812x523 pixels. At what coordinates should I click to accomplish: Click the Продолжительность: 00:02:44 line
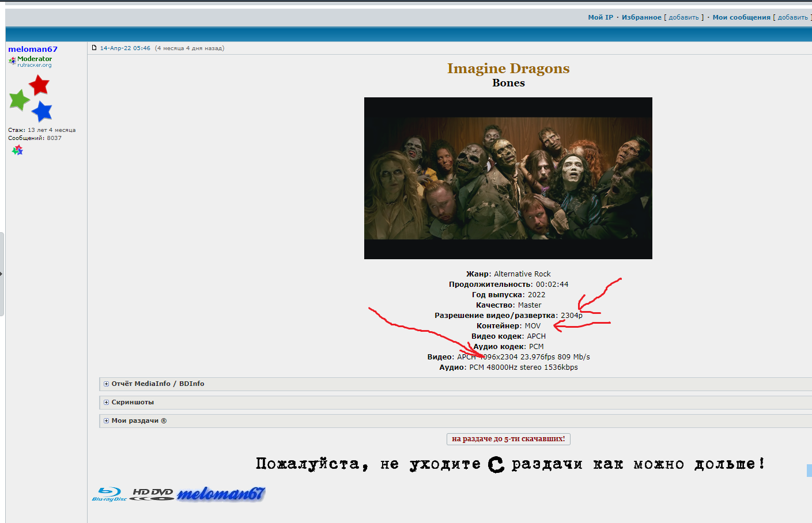coord(508,285)
